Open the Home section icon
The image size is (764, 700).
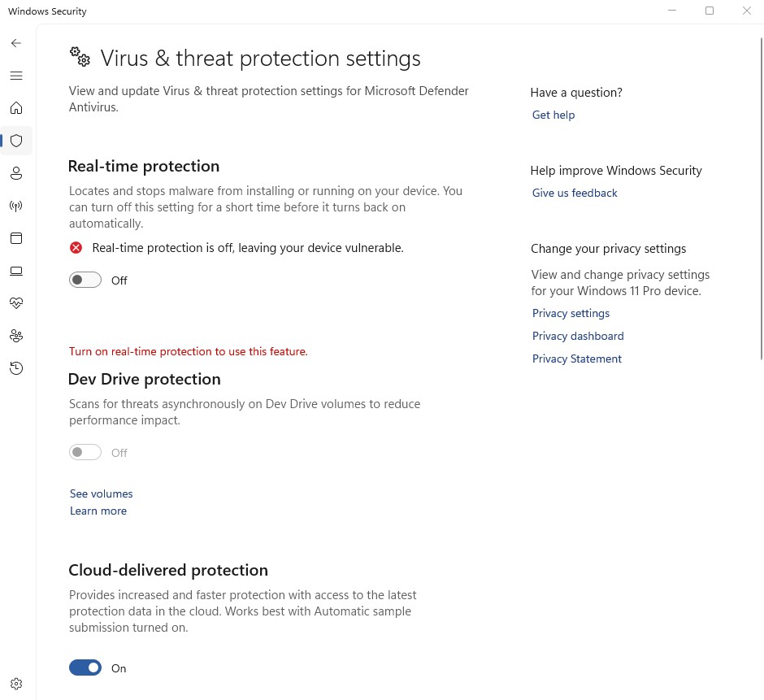[x=16, y=108]
